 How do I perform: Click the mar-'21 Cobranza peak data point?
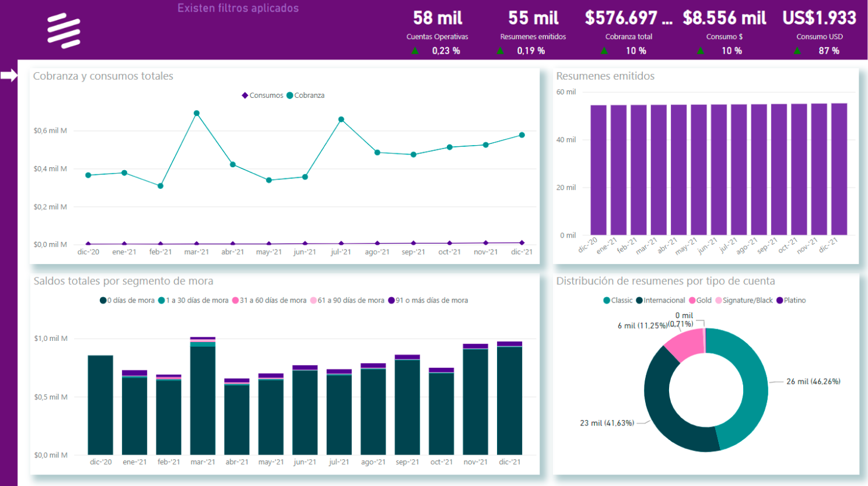[x=197, y=114]
